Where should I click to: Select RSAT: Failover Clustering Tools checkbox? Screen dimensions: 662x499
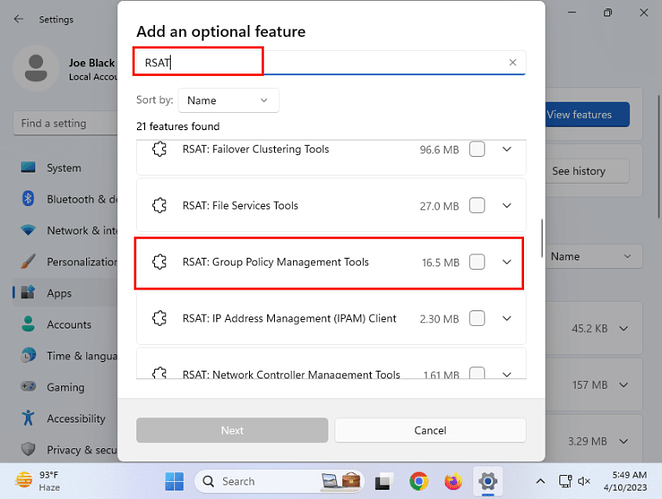(477, 149)
